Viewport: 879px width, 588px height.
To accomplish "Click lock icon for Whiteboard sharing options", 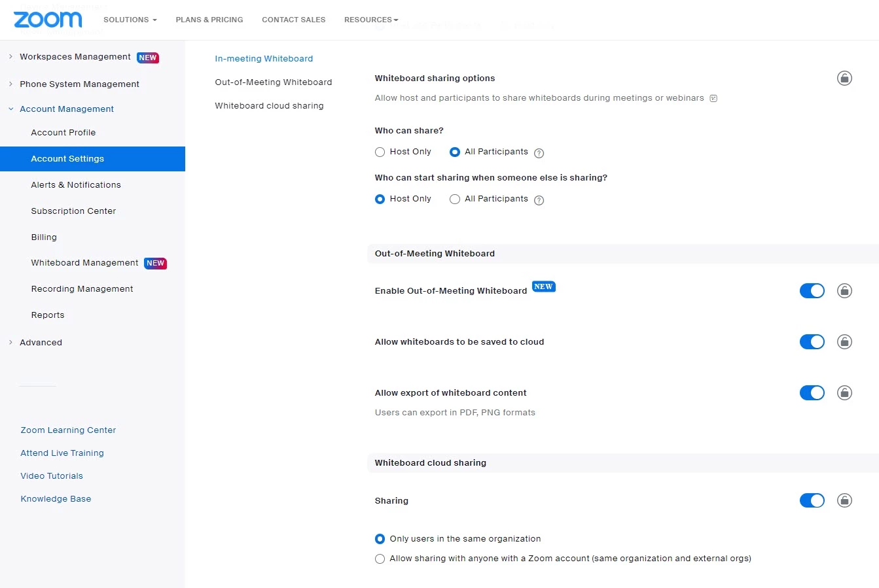I will click(x=844, y=78).
